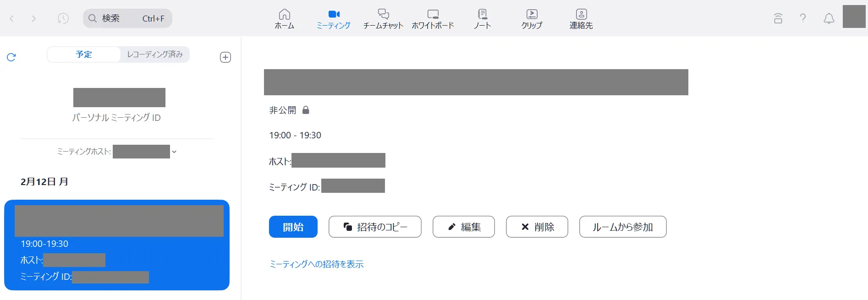Click the 検索 search field

pos(127,18)
